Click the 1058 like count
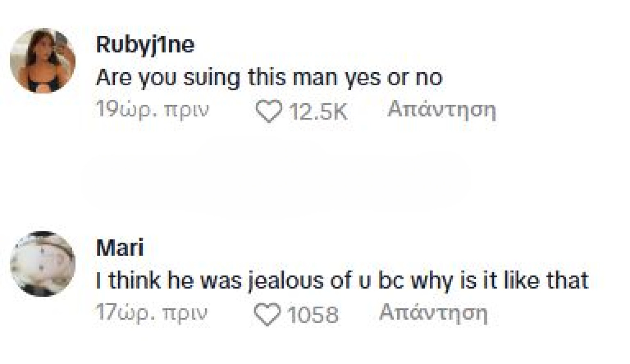The height and width of the screenshot is (364, 630). pyautogui.click(x=313, y=315)
